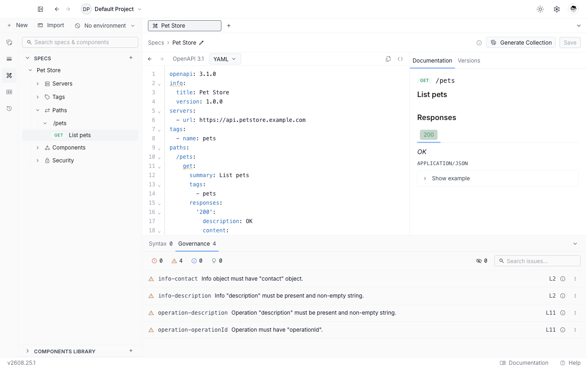Navigate forward in the editor toolbar
Screen dimensions: 588x368
[162, 59]
